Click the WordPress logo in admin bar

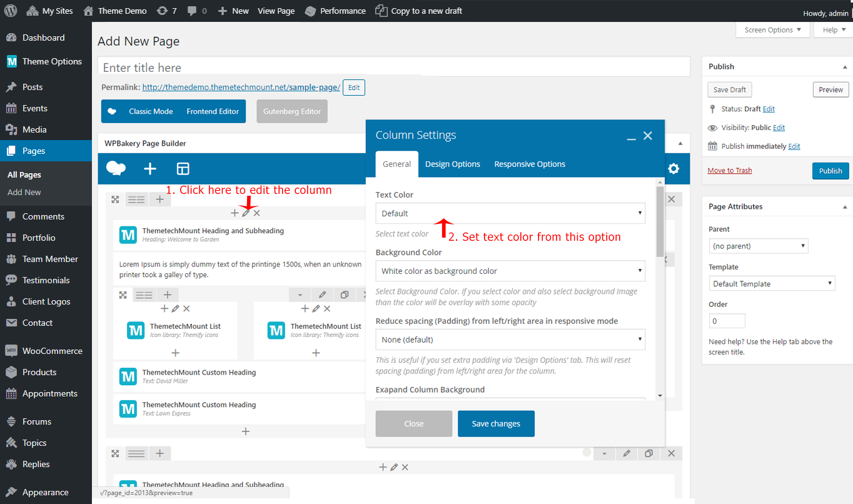pyautogui.click(x=10, y=11)
